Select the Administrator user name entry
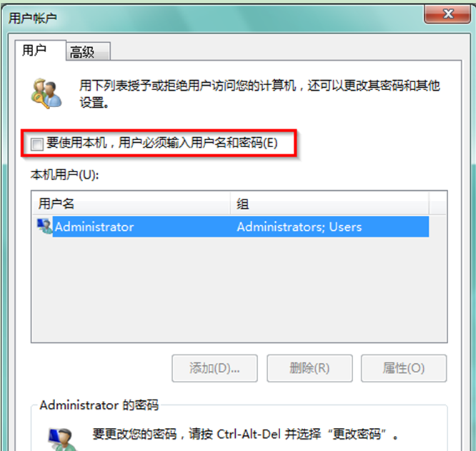Viewport: 476px width, 451px height. [94, 227]
